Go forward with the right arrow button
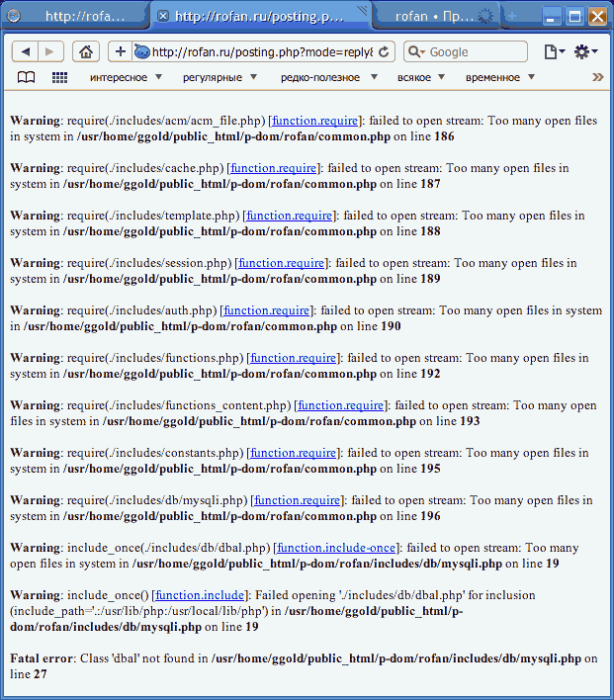 (50, 51)
